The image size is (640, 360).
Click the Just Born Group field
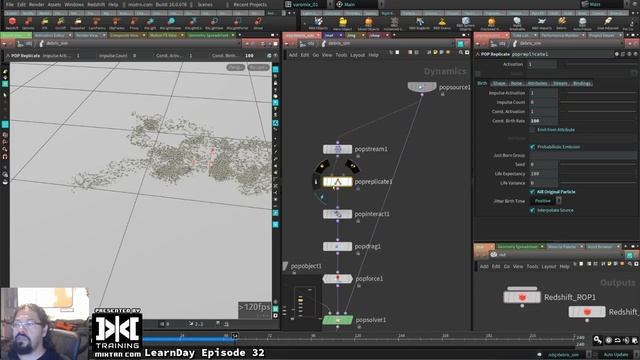(x=582, y=156)
